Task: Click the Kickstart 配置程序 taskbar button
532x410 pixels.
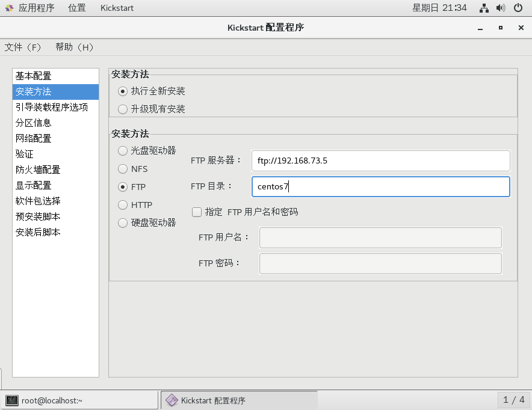Action: (239, 400)
